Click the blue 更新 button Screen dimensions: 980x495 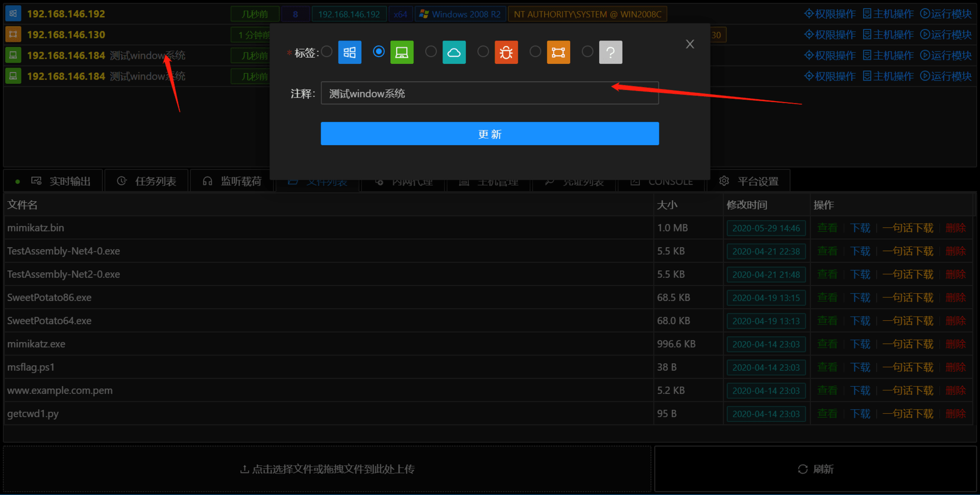tap(489, 134)
